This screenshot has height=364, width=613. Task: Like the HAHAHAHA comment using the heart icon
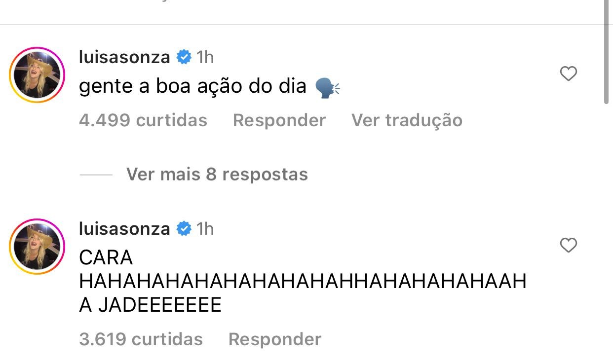pos(568,245)
